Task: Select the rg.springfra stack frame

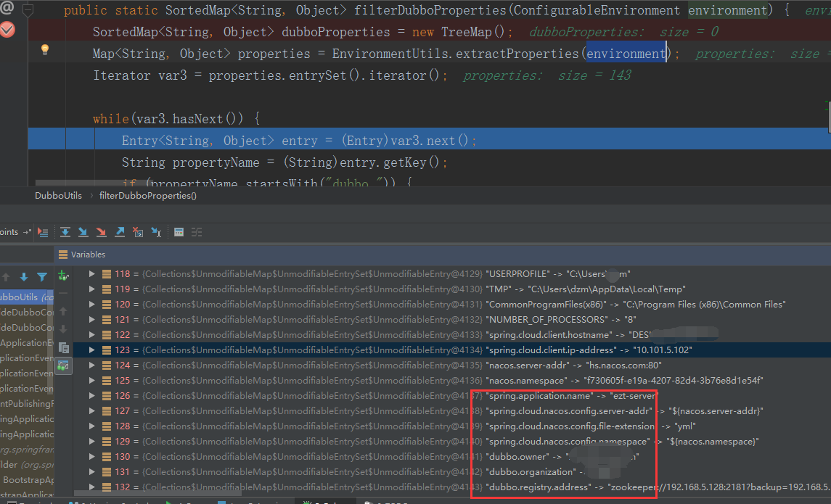Action: (x=27, y=449)
